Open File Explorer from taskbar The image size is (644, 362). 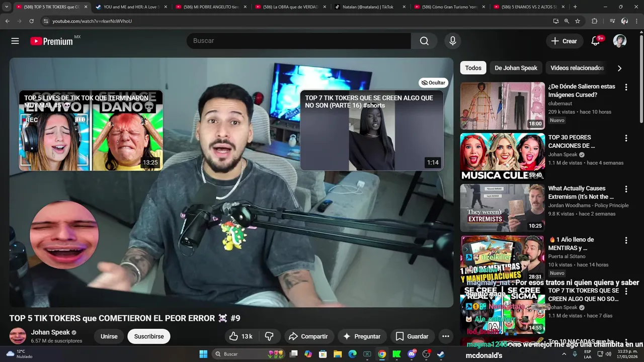(338, 354)
